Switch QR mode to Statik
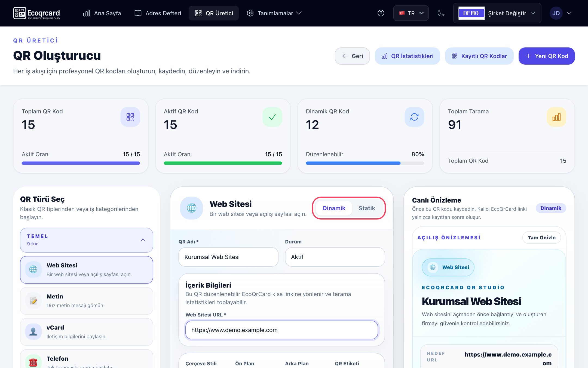 pos(366,208)
